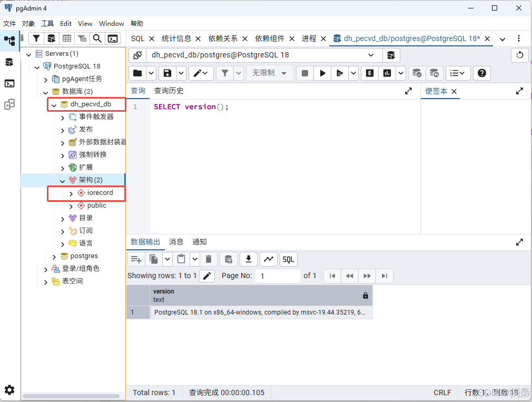Image resolution: width=532 pixels, height=402 pixels.
Task: Copy rows icon in results toolbar
Action: pos(154,260)
